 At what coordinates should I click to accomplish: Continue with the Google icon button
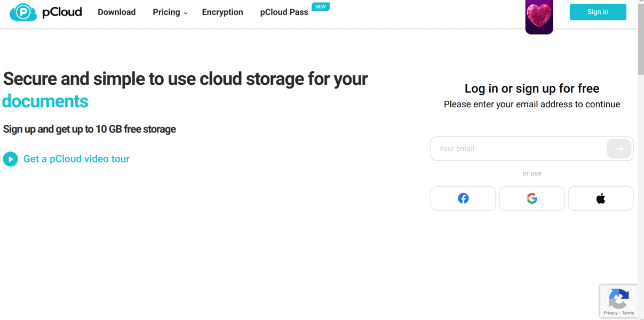532,198
